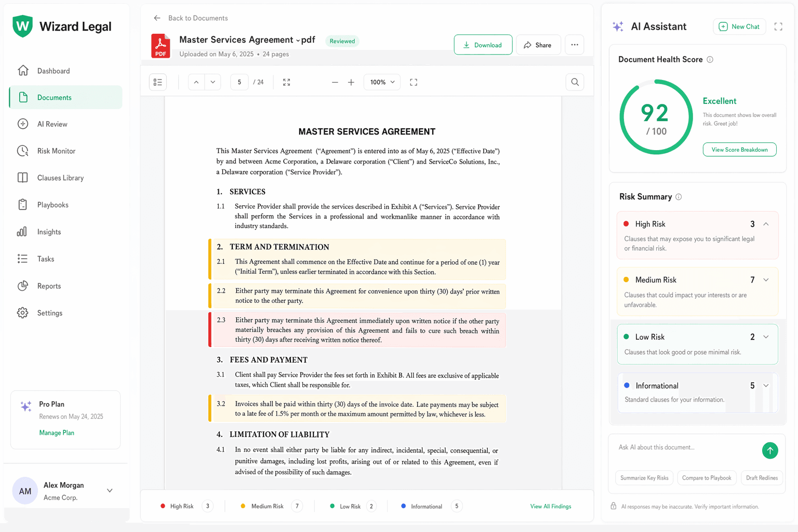Open the more options ellipsis menu
798x532 pixels.
[x=575, y=45]
